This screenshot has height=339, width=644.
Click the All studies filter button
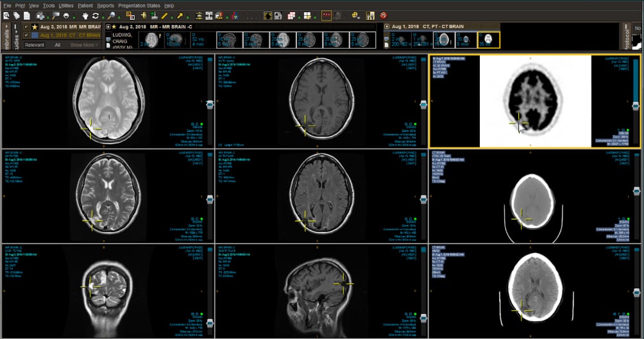pyautogui.click(x=57, y=45)
